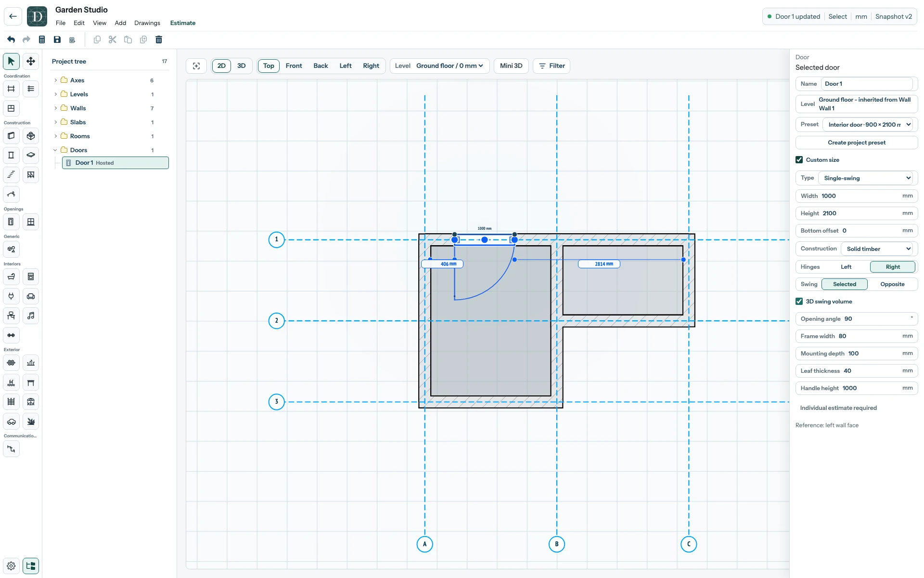Open the Drawings menu
Image resolution: width=924 pixels, height=578 pixels.
click(147, 23)
